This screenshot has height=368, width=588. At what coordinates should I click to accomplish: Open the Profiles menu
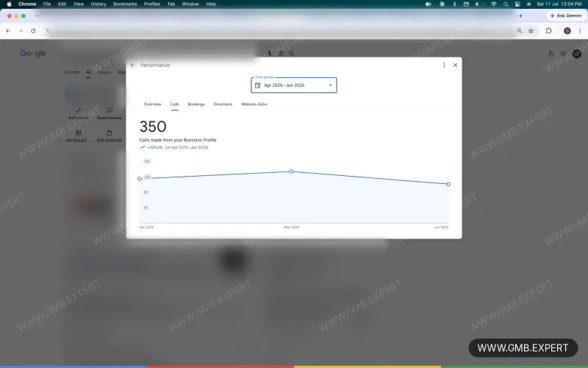[x=152, y=4]
